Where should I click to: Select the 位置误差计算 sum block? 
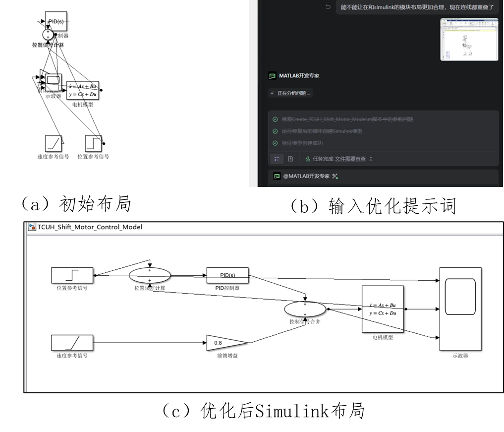(150, 275)
